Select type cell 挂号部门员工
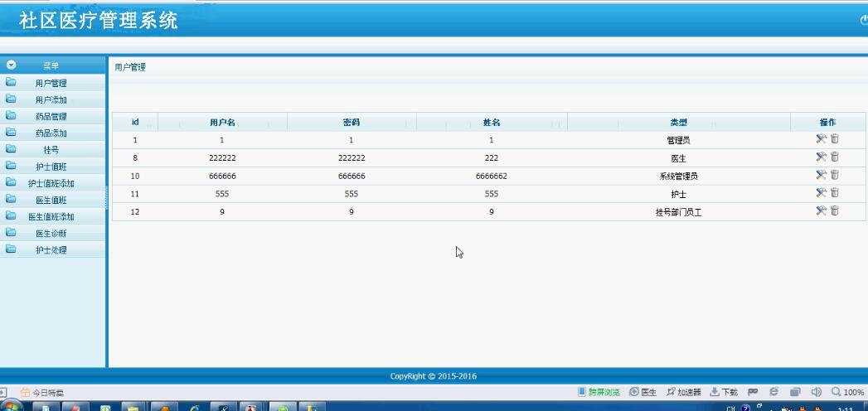Viewport: 868px width, 411px height. click(679, 212)
